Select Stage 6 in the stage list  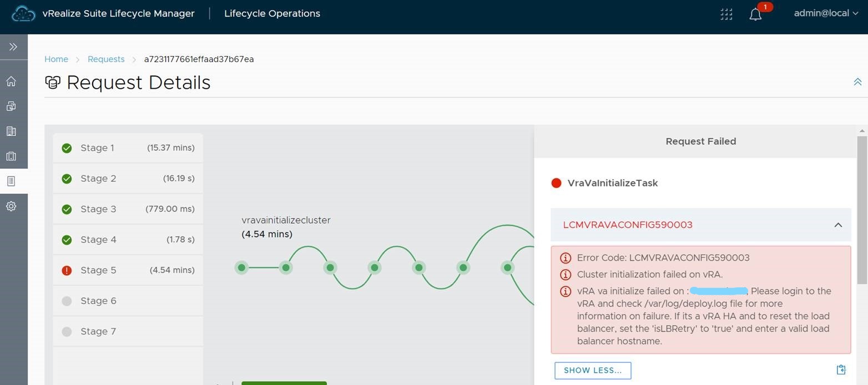coord(128,301)
